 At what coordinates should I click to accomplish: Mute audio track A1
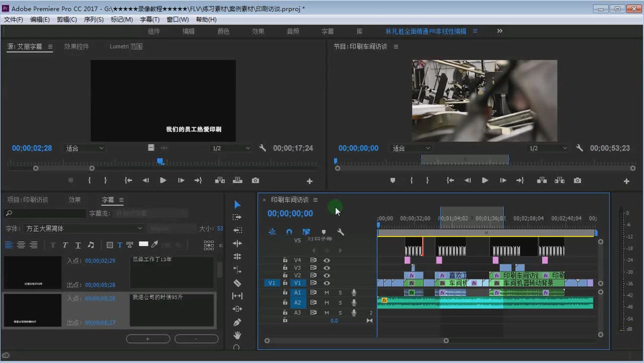(x=327, y=293)
